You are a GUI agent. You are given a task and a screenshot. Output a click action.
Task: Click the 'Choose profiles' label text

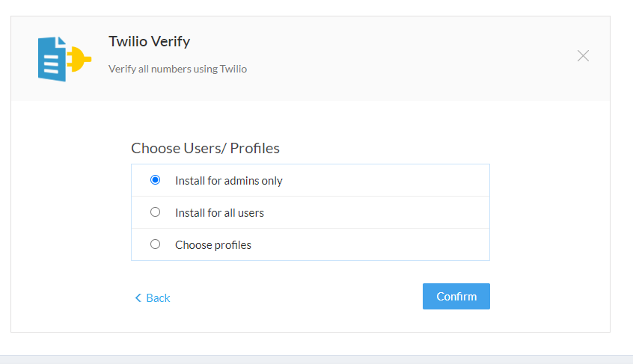[213, 245]
